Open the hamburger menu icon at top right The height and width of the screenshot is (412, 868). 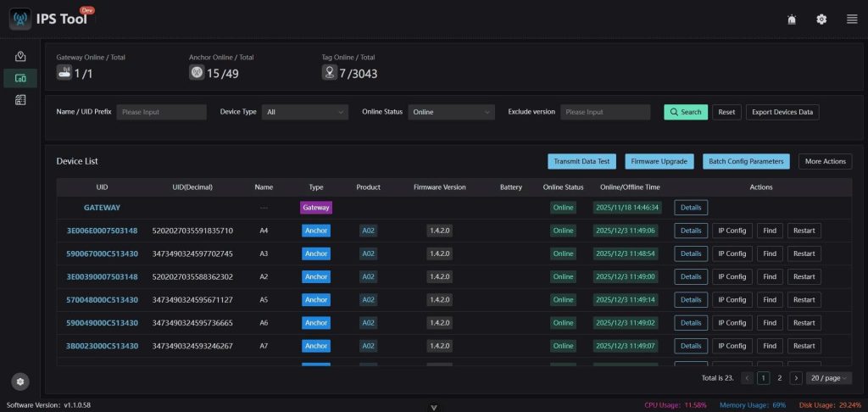tap(852, 19)
